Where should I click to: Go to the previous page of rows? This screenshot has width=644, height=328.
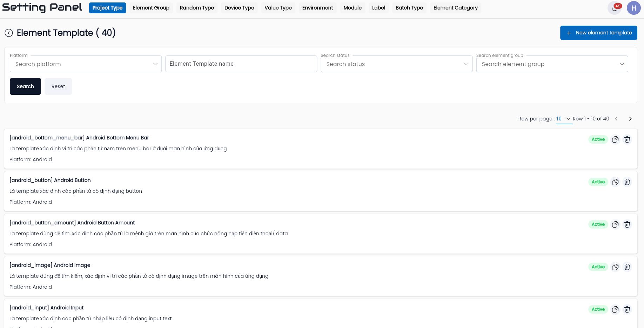616,119
